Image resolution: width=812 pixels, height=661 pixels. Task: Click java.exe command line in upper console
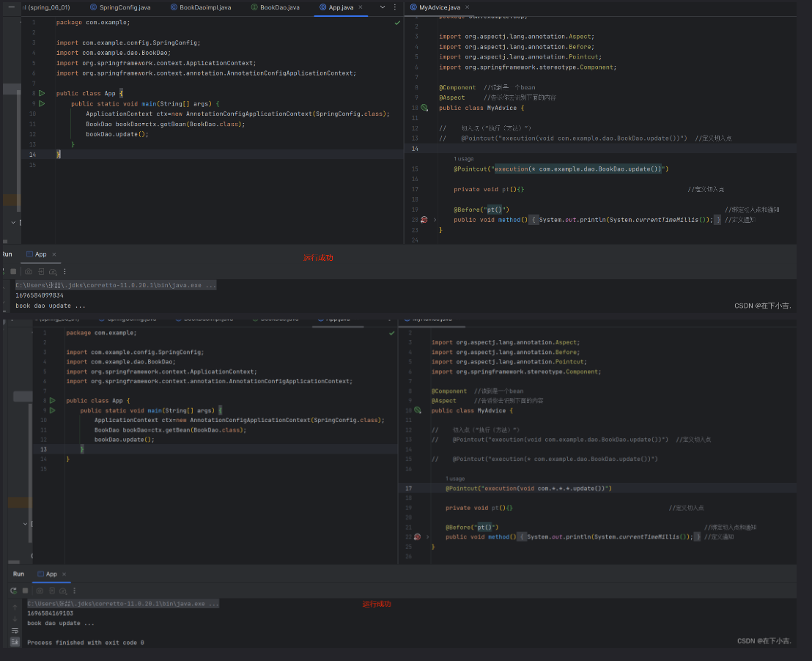[x=116, y=286]
